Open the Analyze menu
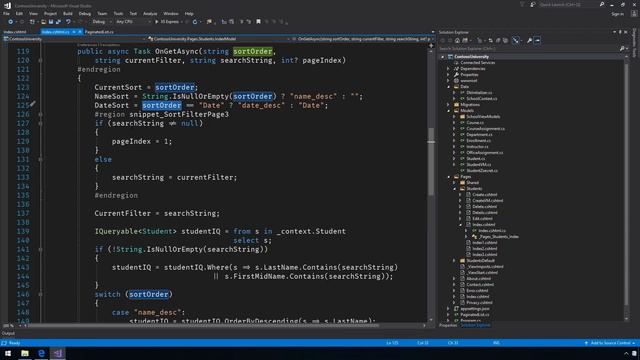This screenshot has height=360, width=640. [x=150, y=13]
